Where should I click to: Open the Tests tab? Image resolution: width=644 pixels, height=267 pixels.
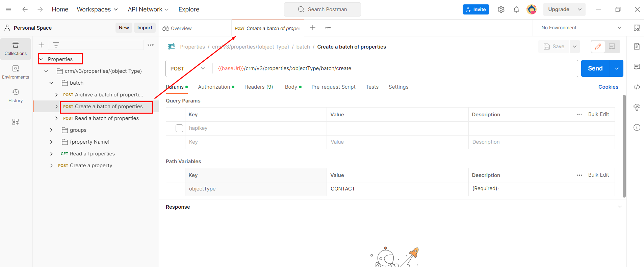[x=372, y=87]
